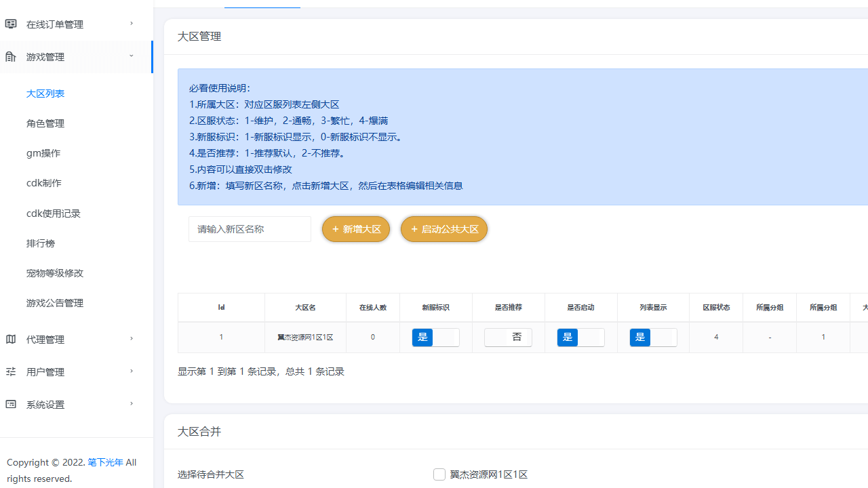Toggle the 是否启动 switch in row 1
868x488 pixels.
tap(580, 338)
